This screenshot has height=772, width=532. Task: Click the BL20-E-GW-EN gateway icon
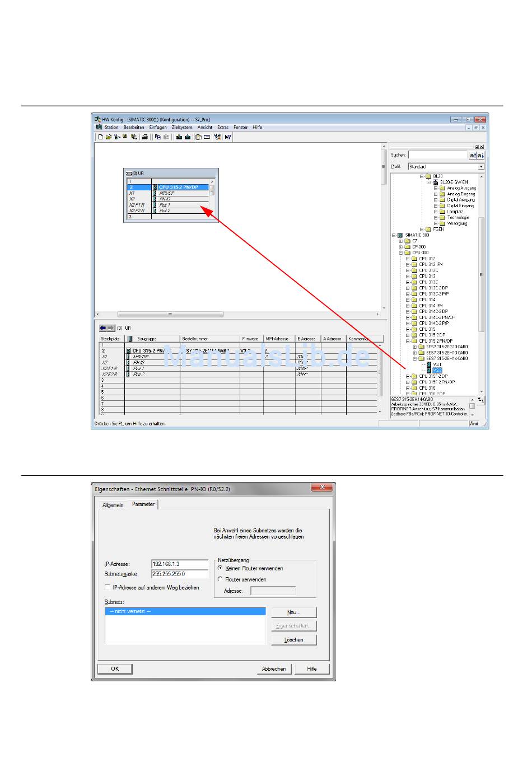coord(435,182)
